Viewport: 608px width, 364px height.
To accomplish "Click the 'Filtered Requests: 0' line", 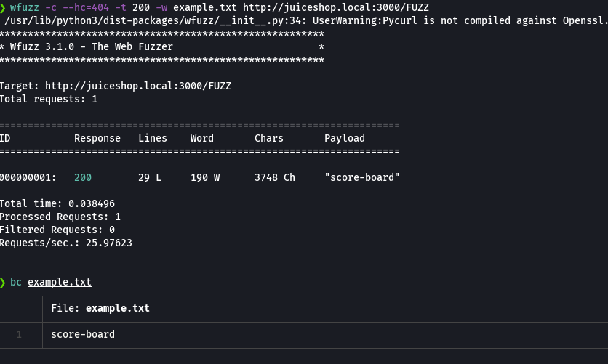I will click(x=57, y=230).
